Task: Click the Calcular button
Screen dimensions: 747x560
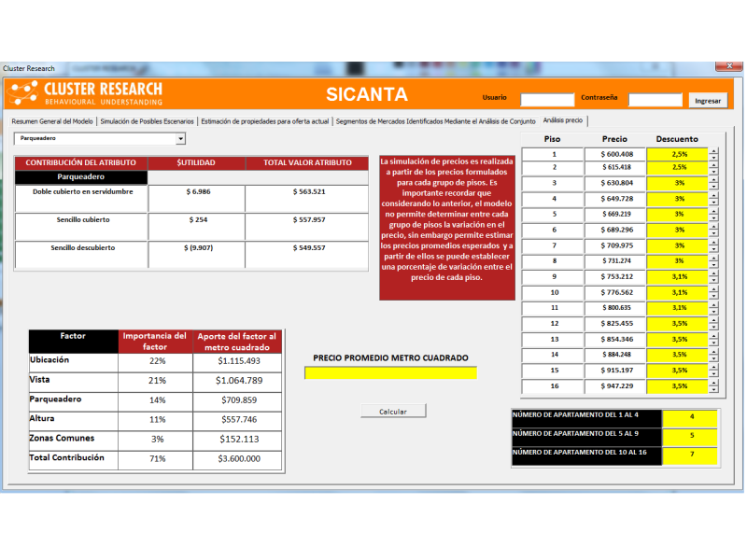Action: pos(393,411)
